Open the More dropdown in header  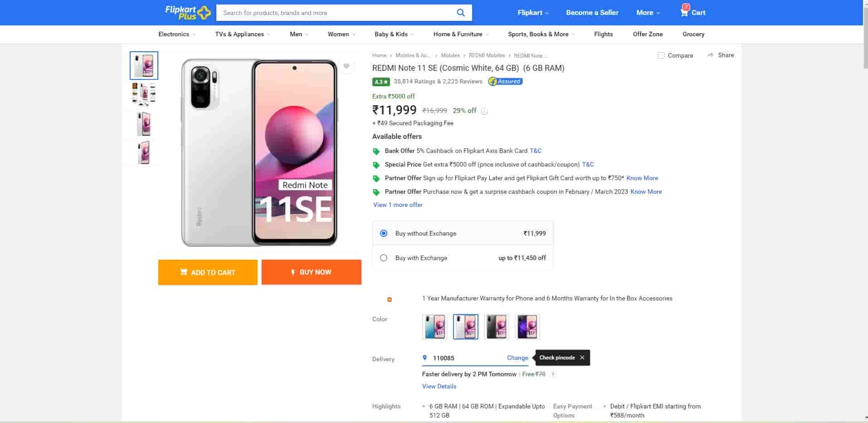pyautogui.click(x=648, y=13)
